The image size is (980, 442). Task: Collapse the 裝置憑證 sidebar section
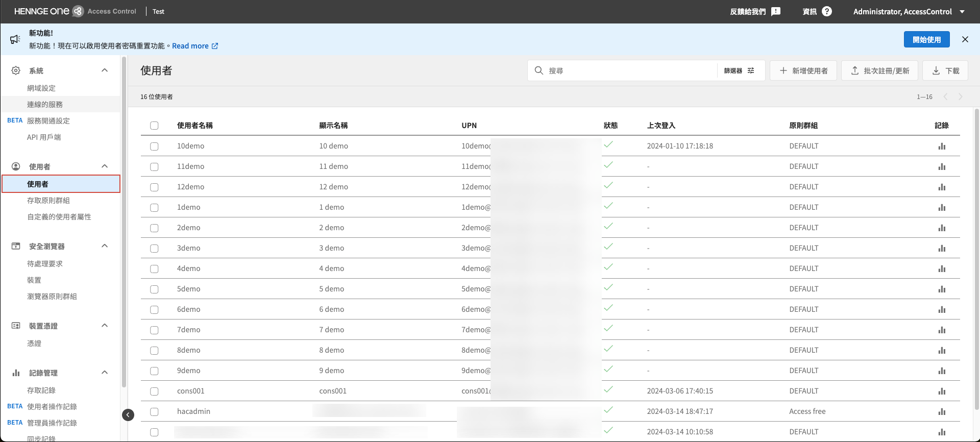coord(105,326)
